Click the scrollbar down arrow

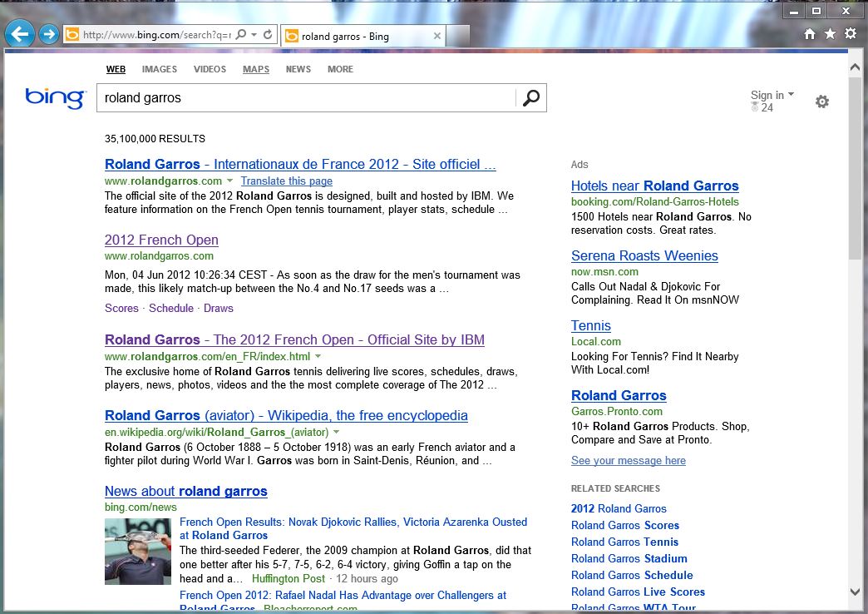coord(854,592)
